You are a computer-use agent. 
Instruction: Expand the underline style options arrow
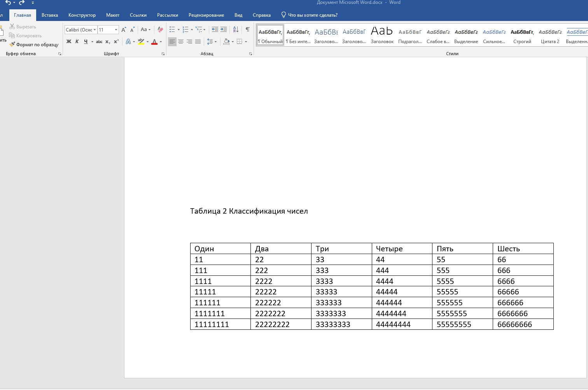click(x=92, y=42)
